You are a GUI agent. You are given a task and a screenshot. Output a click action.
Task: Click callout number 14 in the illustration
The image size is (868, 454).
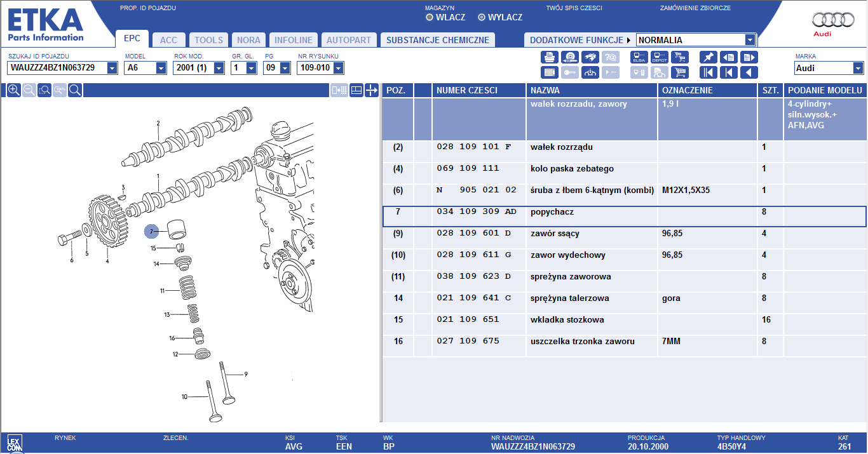[156, 264]
